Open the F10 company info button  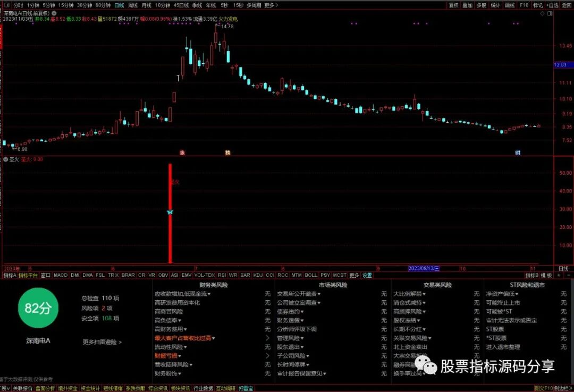click(x=524, y=5)
